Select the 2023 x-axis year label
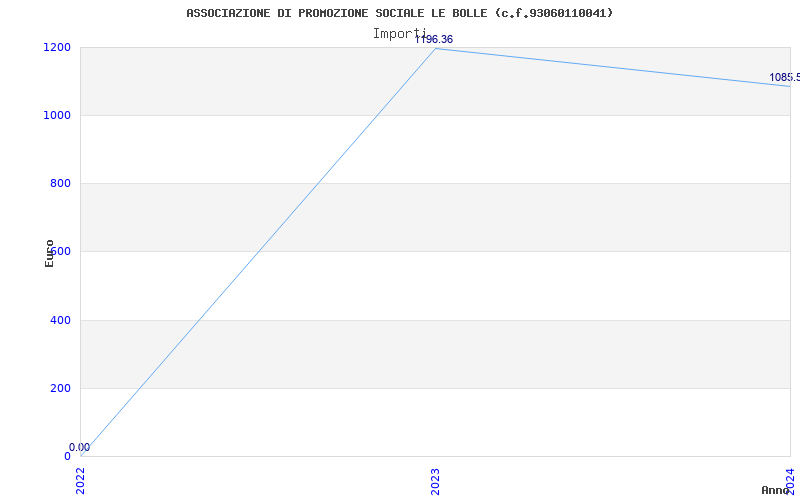The height and width of the screenshot is (500, 800). click(x=435, y=482)
